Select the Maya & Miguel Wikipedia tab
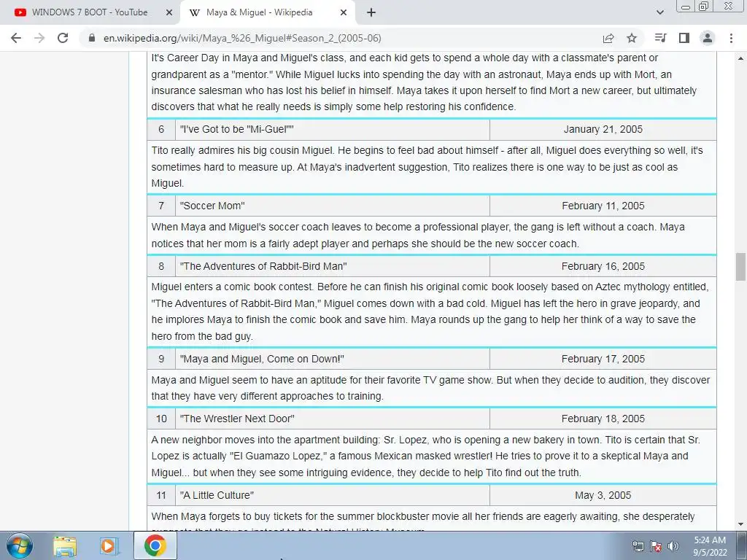 (260, 12)
